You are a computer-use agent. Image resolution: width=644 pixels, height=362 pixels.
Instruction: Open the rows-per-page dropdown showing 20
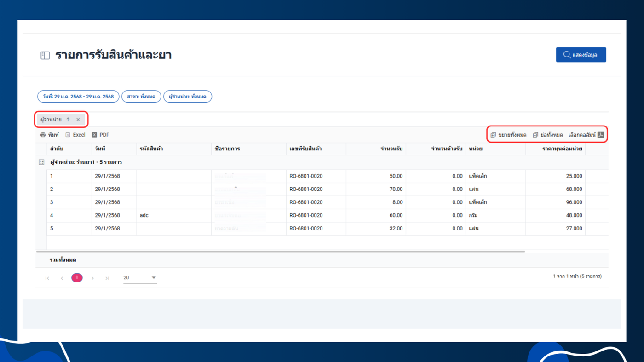pos(140,278)
